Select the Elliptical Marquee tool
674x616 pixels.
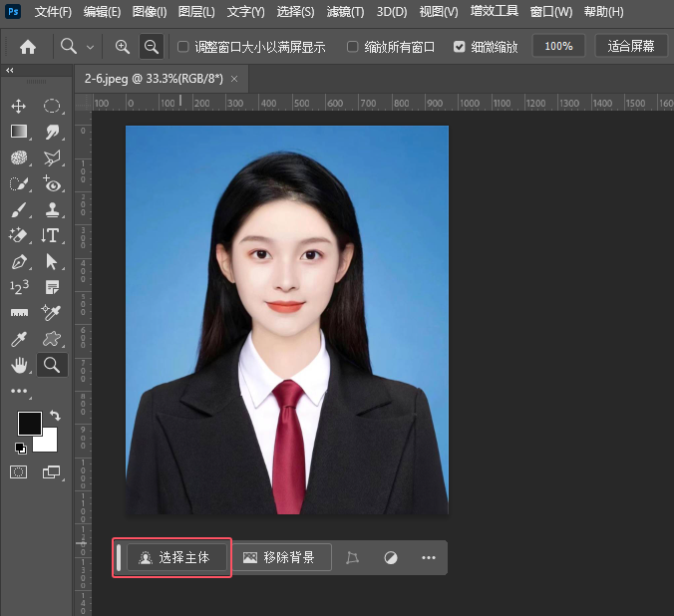(52, 106)
